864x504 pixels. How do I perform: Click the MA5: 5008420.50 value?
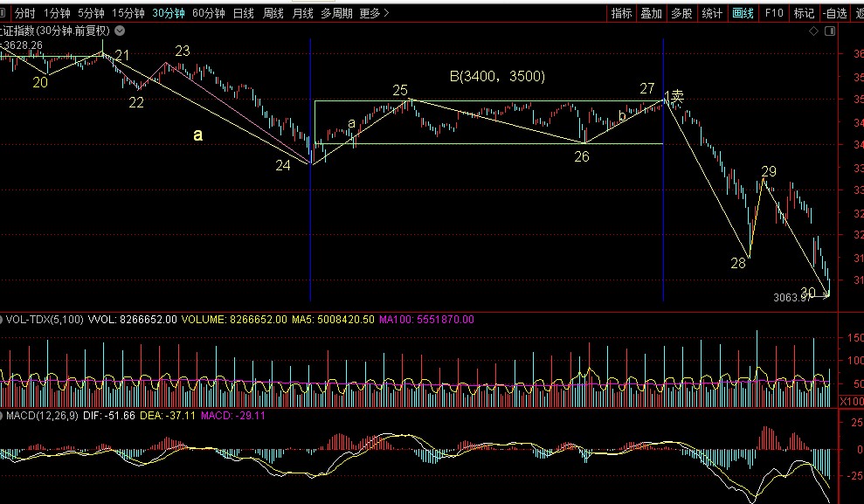coord(333,320)
